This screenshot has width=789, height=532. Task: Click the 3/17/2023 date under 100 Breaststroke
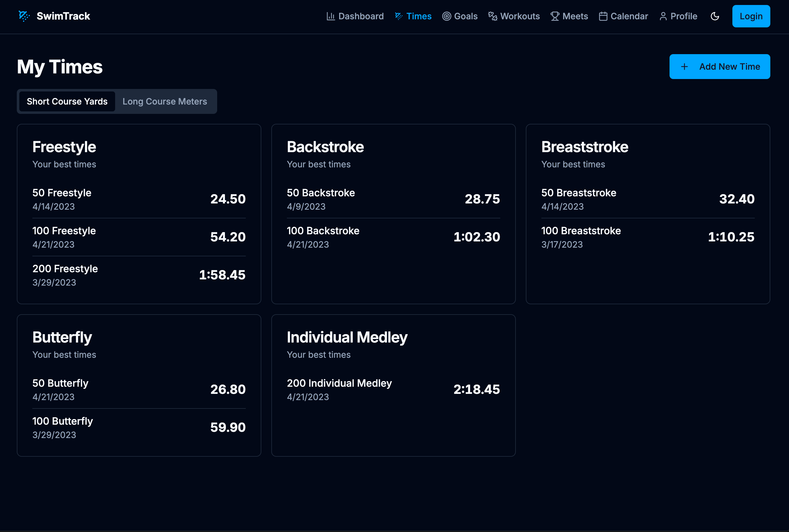click(562, 245)
